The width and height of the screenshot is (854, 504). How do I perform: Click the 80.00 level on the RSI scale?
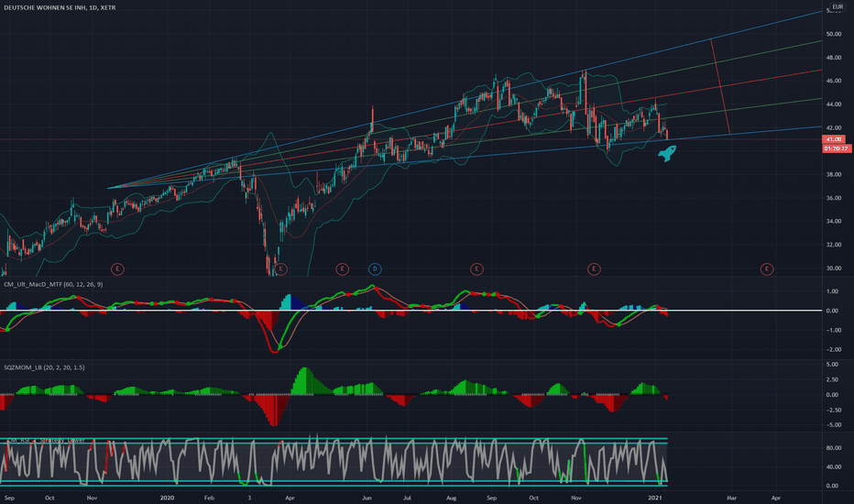pos(833,448)
